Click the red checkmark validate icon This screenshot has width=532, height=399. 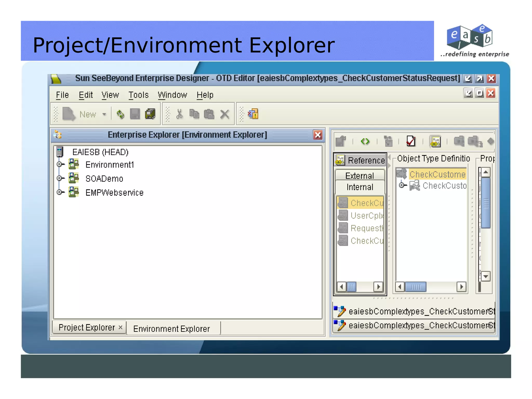(x=411, y=141)
